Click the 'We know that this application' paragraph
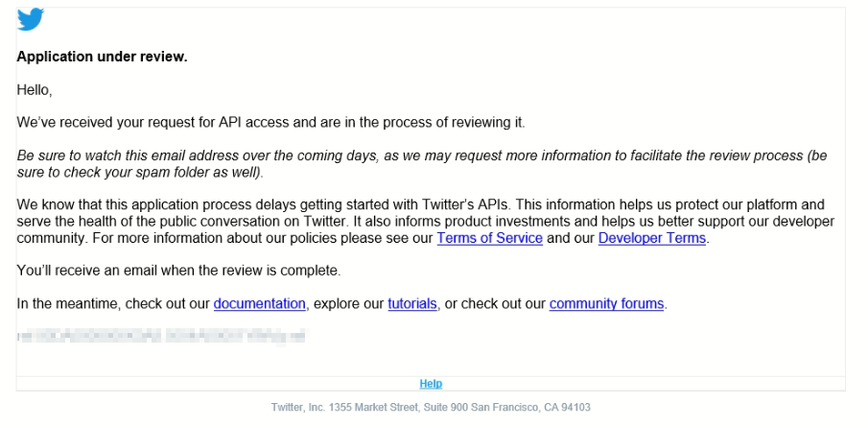The height and width of the screenshot is (428, 868). coord(425,222)
